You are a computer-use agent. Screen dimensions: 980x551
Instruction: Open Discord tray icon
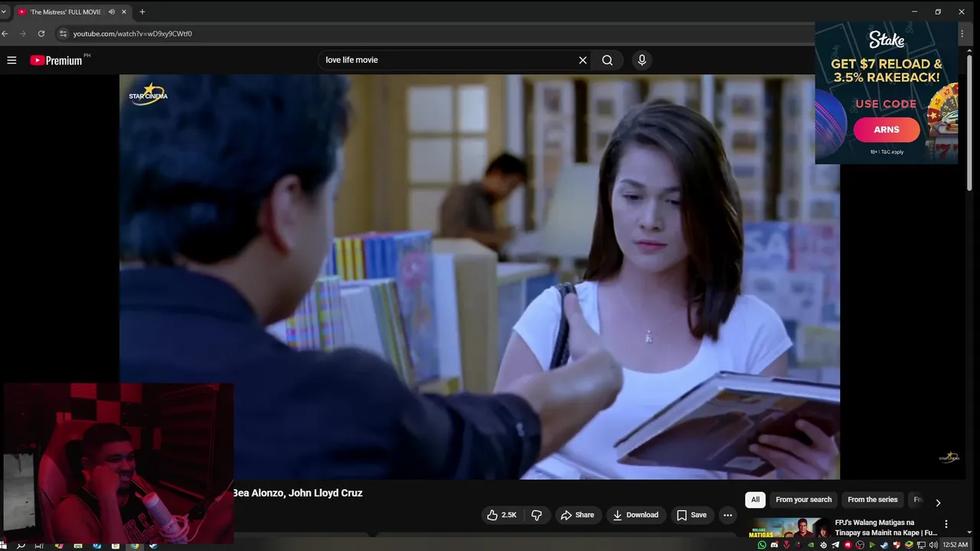click(x=775, y=545)
